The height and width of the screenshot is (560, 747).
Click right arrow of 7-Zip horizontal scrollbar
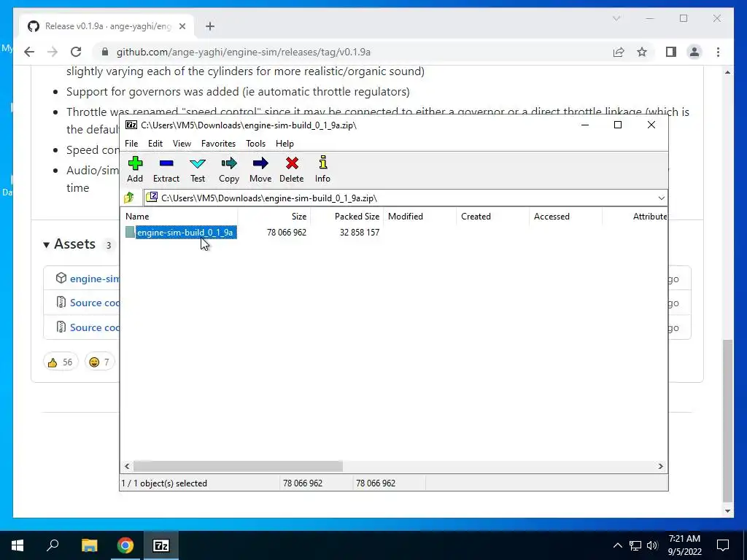[660, 466]
